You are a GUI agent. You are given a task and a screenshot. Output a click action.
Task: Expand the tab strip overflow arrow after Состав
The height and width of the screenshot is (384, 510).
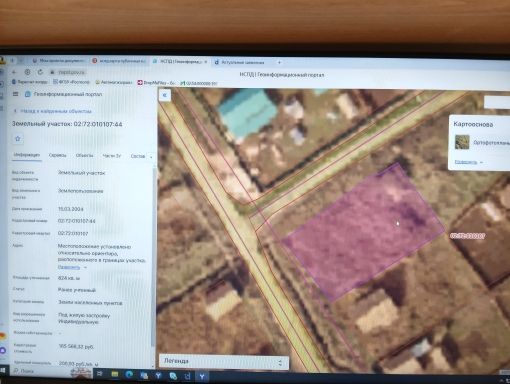[x=151, y=157]
